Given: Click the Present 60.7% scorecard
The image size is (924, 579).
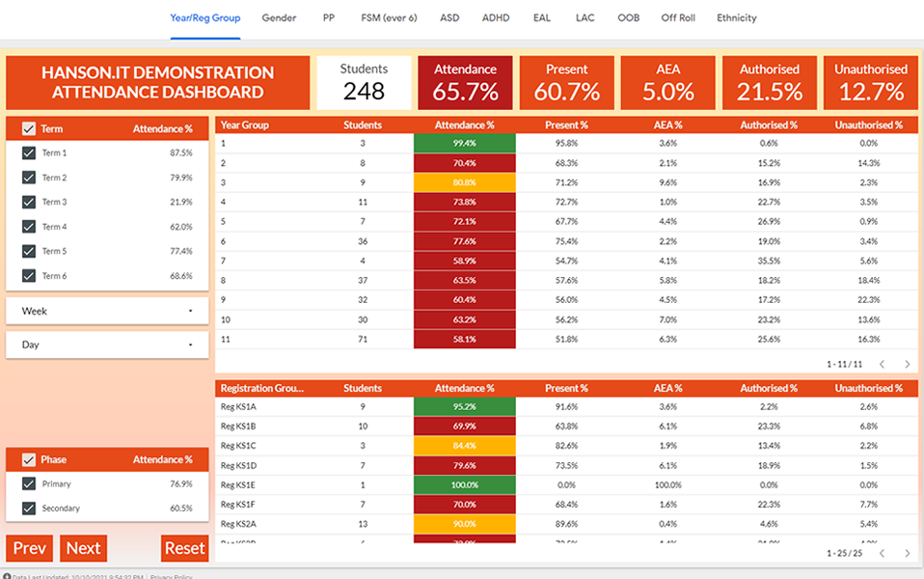Looking at the screenshot, I should [x=567, y=83].
